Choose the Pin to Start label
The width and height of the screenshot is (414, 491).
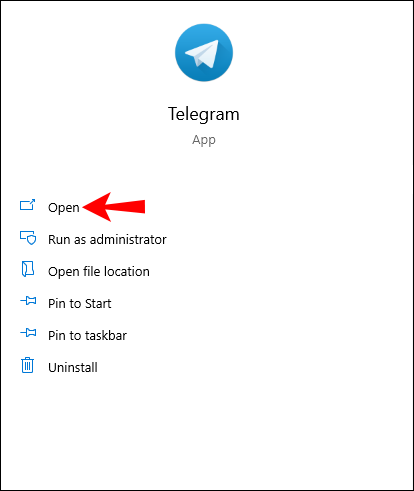80,303
